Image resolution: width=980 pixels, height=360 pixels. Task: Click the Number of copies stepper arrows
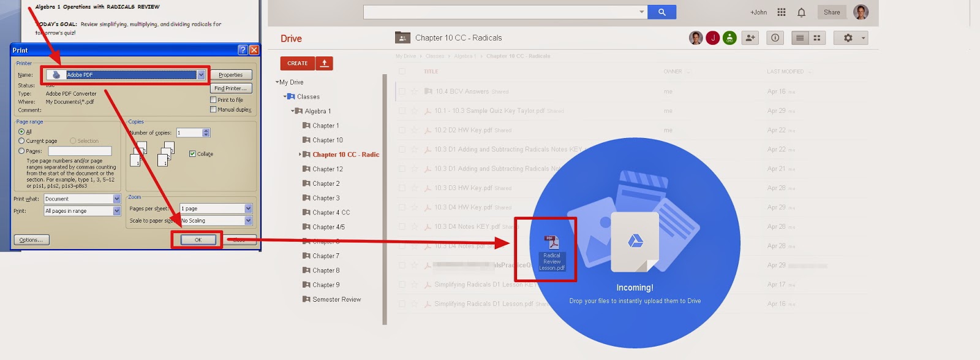click(x=206, y=132)
